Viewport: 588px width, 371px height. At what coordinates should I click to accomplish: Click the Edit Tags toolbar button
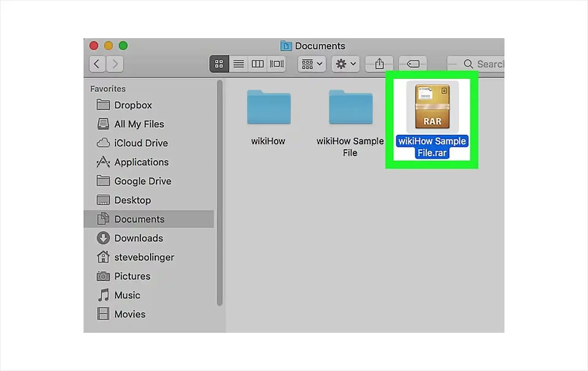[413, 64]
